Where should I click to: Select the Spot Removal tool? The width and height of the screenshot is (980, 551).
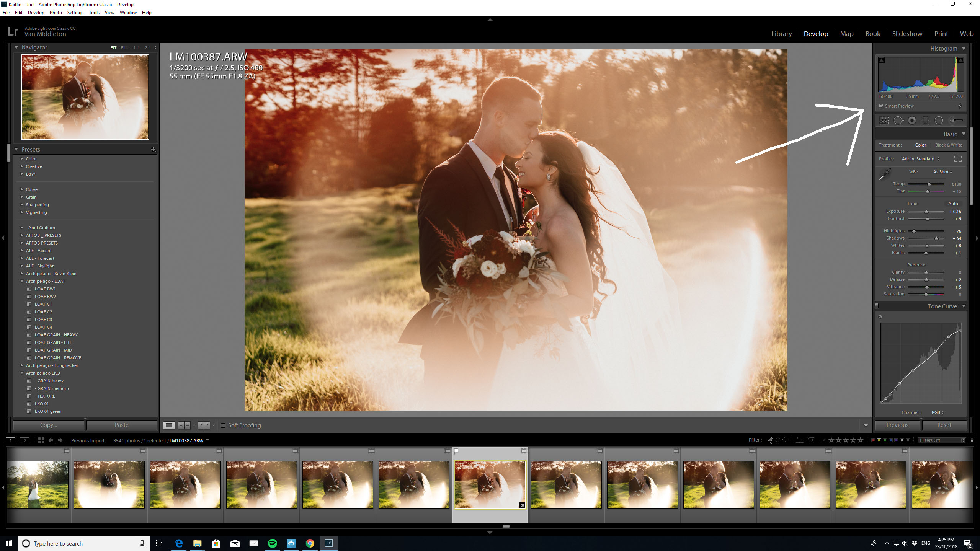(898, 121)
